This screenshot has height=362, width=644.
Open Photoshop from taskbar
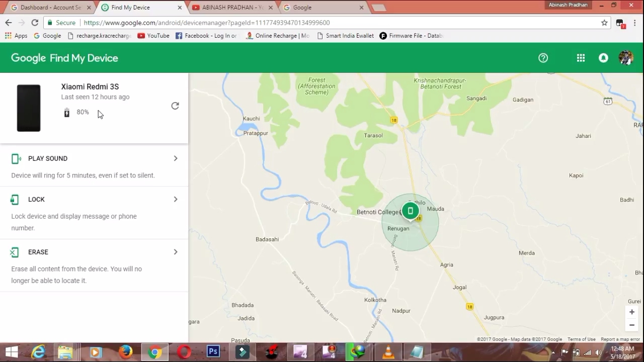pyautogui.click(x=213, y=352)
